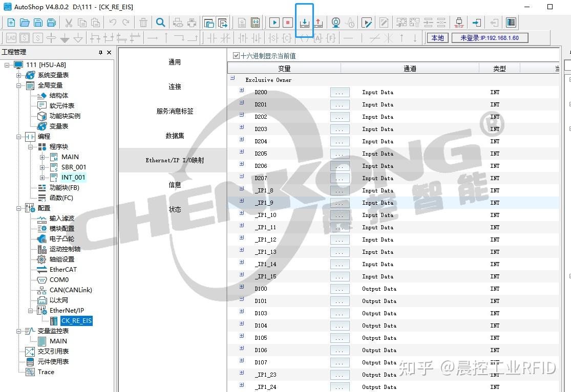Click the cascade windows icon

(x=209, y=23)
